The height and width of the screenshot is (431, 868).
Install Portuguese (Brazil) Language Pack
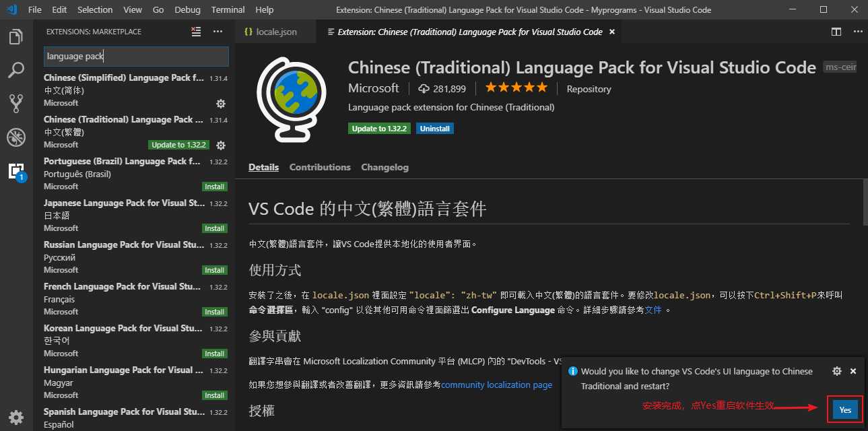[x=214, y=187]
